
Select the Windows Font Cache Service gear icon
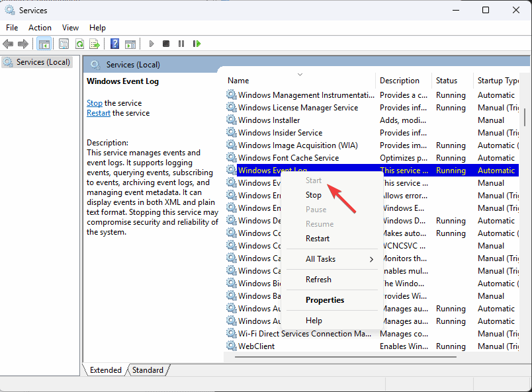(232, 157)
